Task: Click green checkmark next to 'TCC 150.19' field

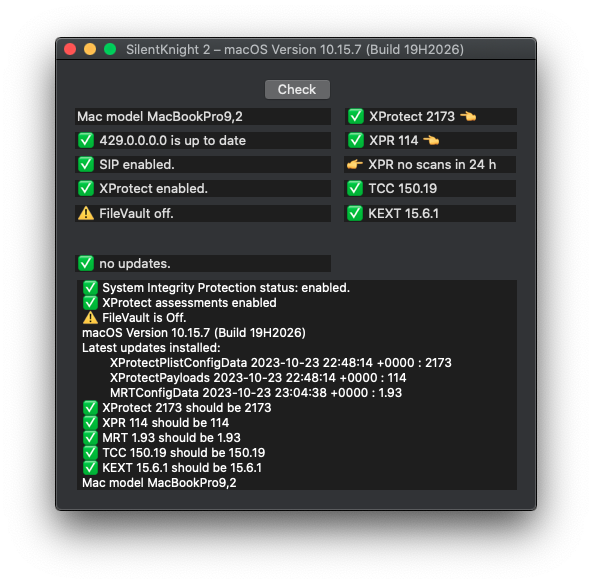Action: click(x=355, y=188)
